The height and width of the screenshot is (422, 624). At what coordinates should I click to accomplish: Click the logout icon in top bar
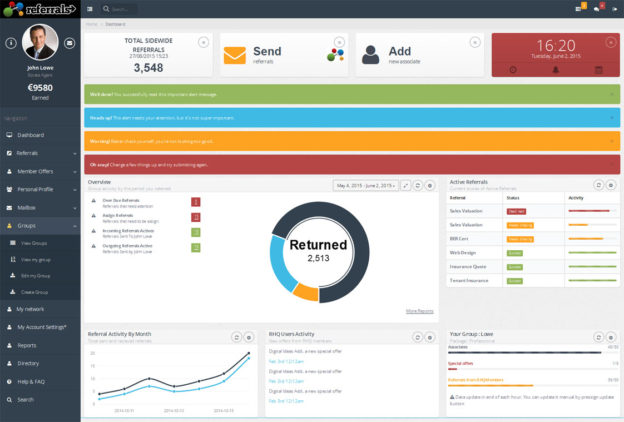[614, 8]
